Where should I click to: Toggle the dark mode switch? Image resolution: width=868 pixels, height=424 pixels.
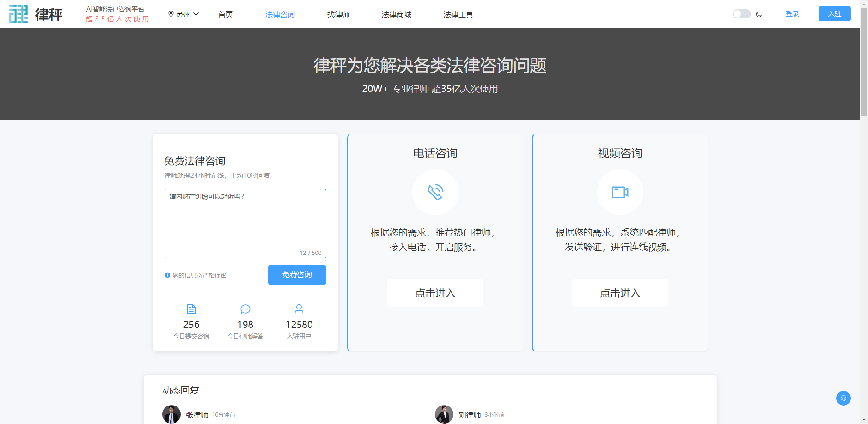pyautogui.click(x=741, y=14)
